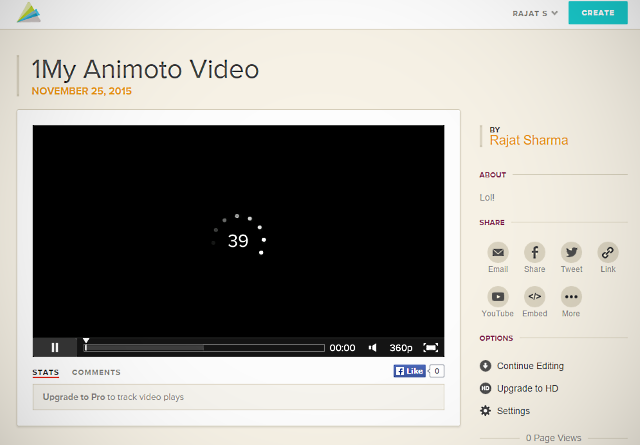The width and height of the screenshot is (640, 445).
Task: Click the playhead marker on timeline
Action: pos(86,340)
